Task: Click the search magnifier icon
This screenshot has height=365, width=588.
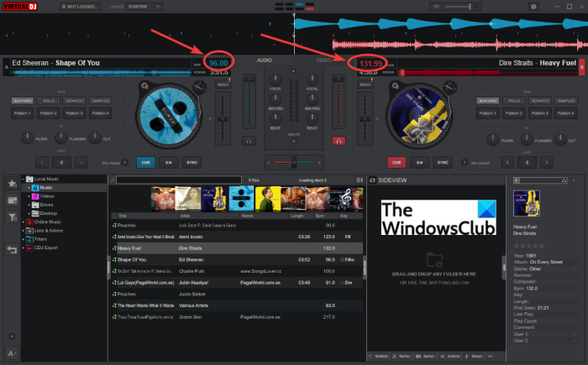Action: [x=112, y=180]
